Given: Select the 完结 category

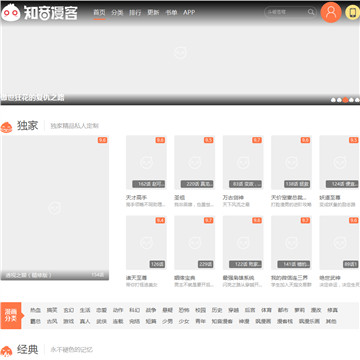Looking at the screenshot, I should coord(134,321).
